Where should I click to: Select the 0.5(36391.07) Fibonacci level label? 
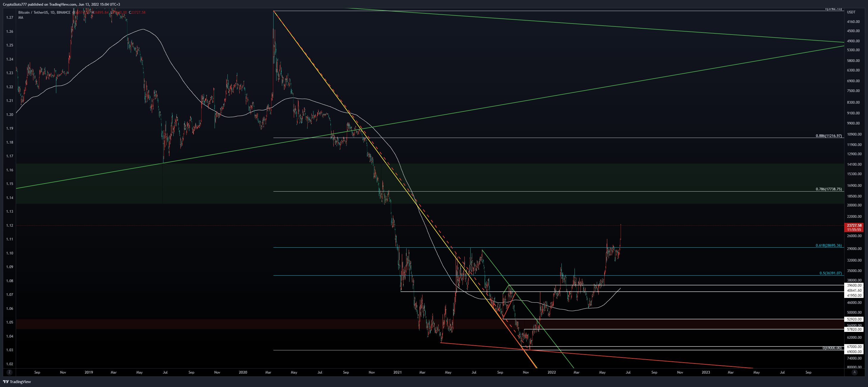pyautogui.click(x=830, y=273)
